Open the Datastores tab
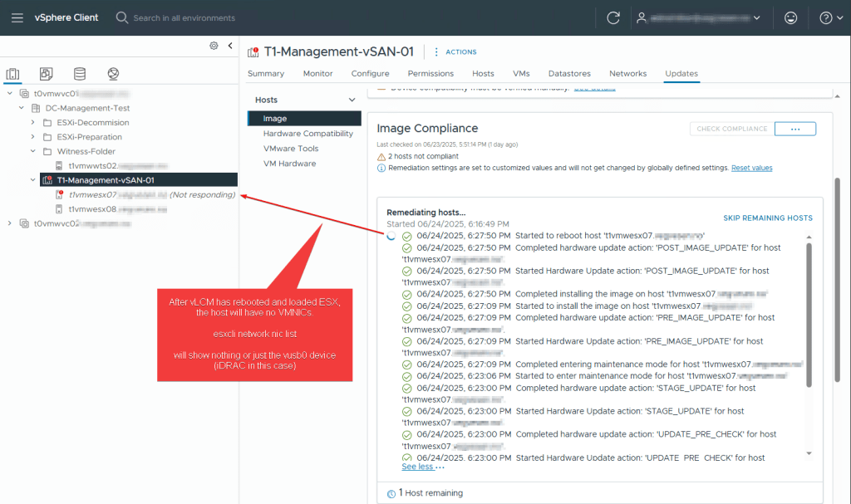Screen dimensions: 851x504 (x=569, y=74)
